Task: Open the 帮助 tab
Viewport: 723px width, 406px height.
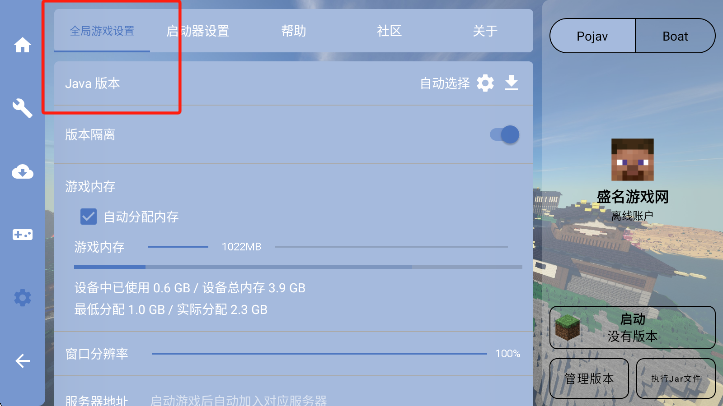Action: (x=294, y=31)
